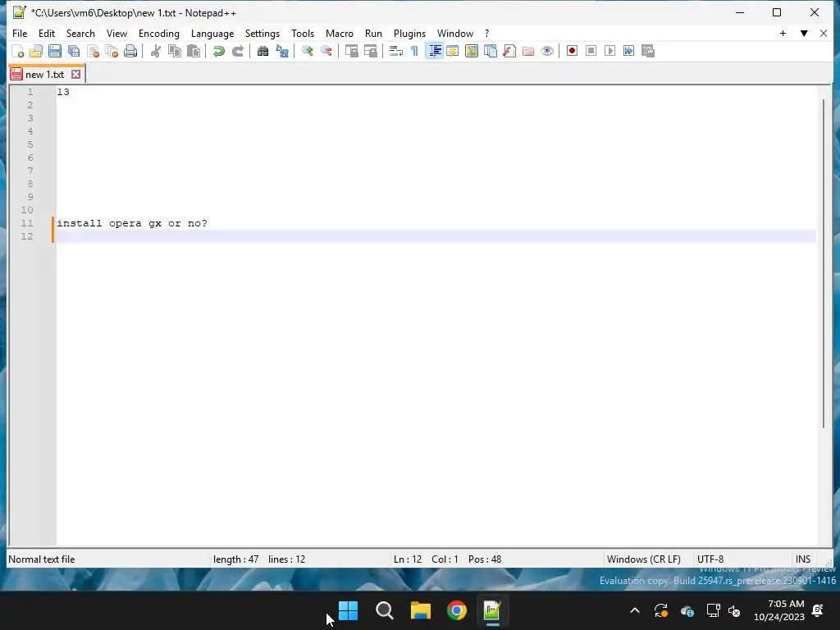Image resolution: width=840 pixels, height=630 pixels.
Task: Open the File menu
Action: (20, 33)
